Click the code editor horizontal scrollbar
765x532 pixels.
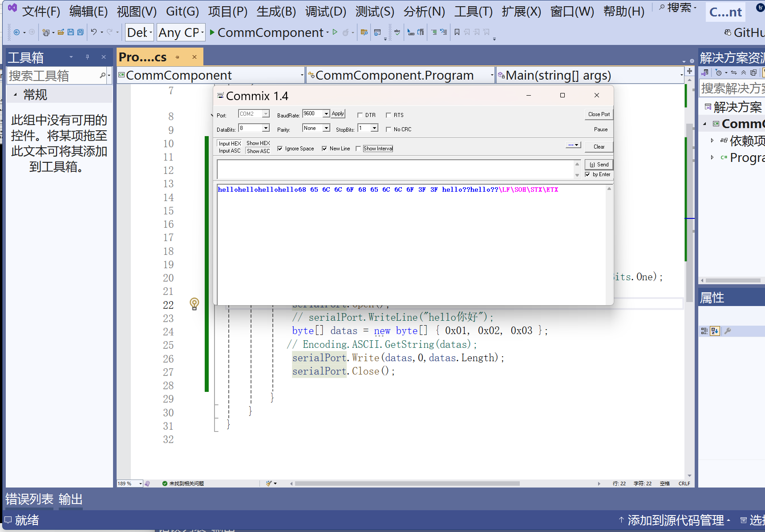[407, 484]
